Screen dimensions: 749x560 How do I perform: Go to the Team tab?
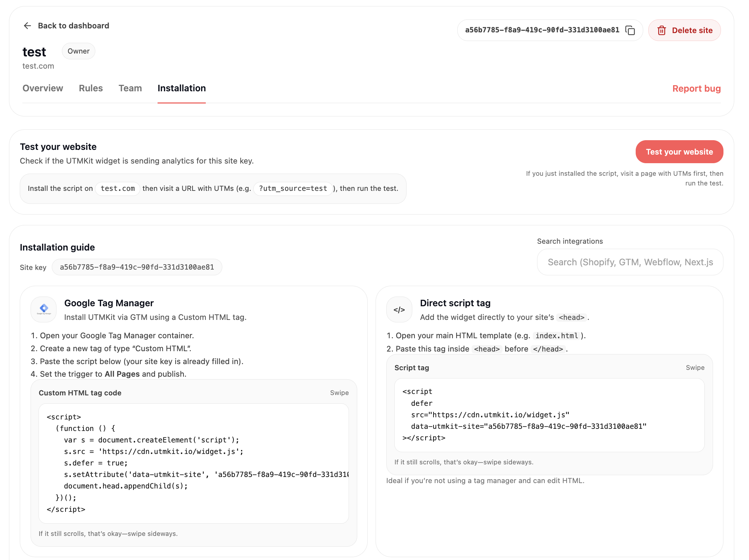click(130, 88)
